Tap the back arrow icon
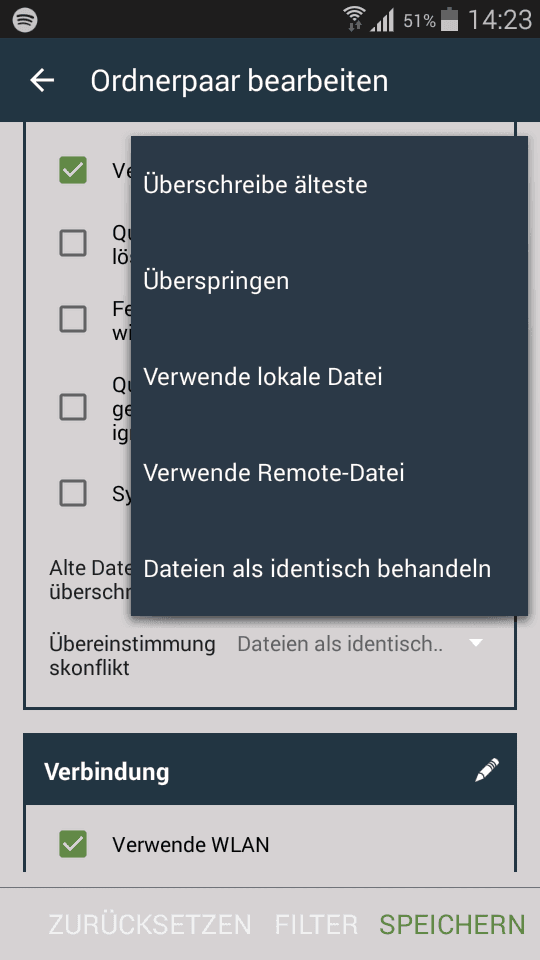540x960 pixels. click(42, 80)
